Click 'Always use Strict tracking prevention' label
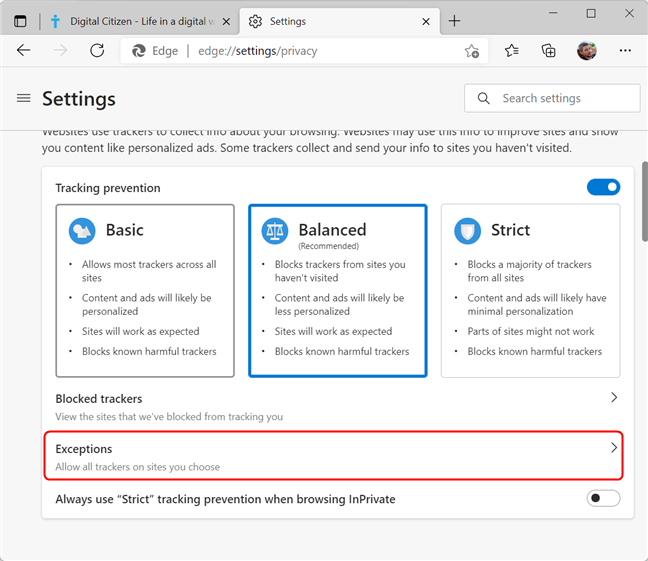This screenshot has height=561, width=648. (225, 499)
